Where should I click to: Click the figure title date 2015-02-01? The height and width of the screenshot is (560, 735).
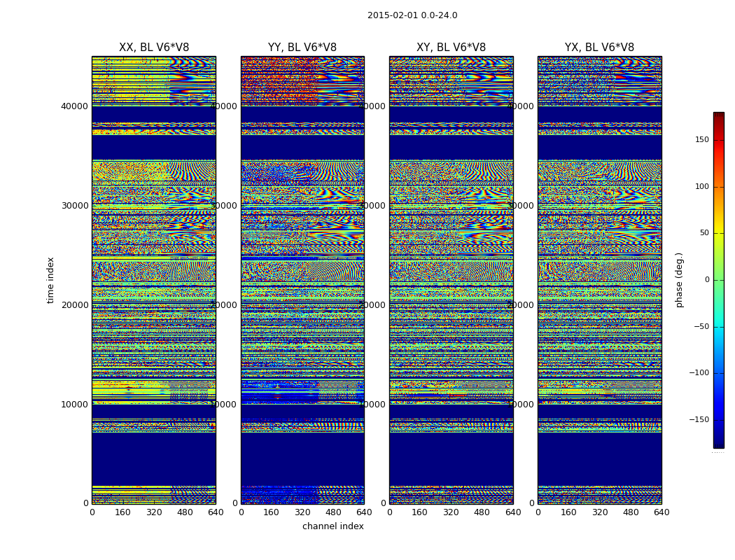(412, 15)
